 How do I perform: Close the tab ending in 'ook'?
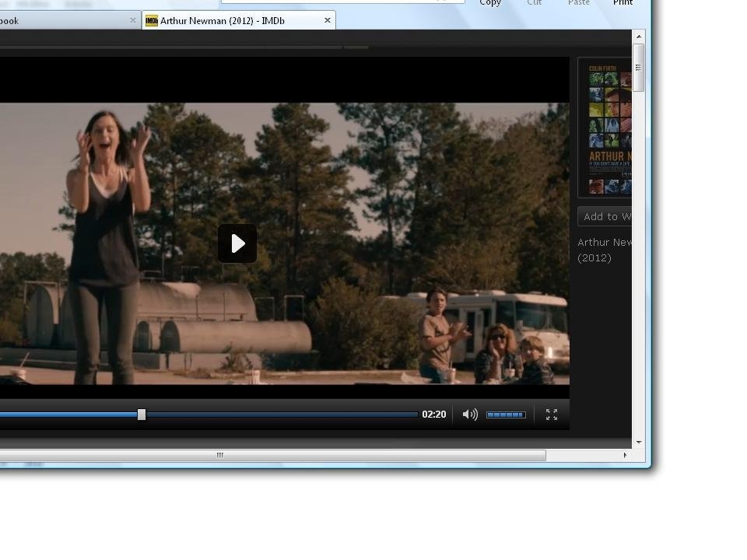pos(133,20)
